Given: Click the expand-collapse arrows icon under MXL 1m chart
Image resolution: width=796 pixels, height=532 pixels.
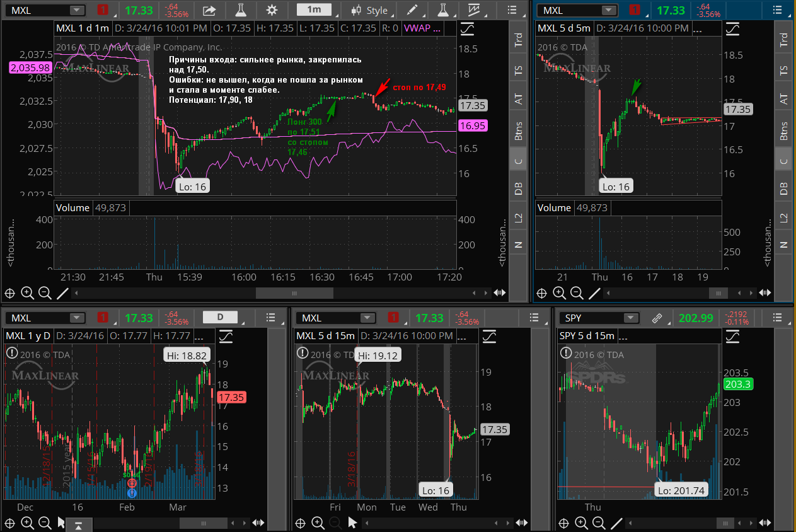Looking at the screenshot, I should (x=500, y=292).
